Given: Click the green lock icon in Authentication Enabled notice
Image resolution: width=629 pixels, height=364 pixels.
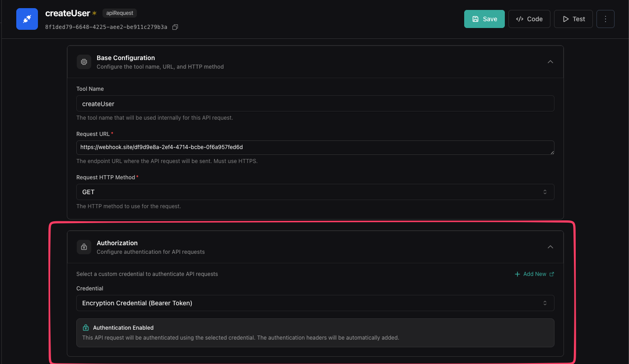Looking at the screenshot, I should pos(85,327).
